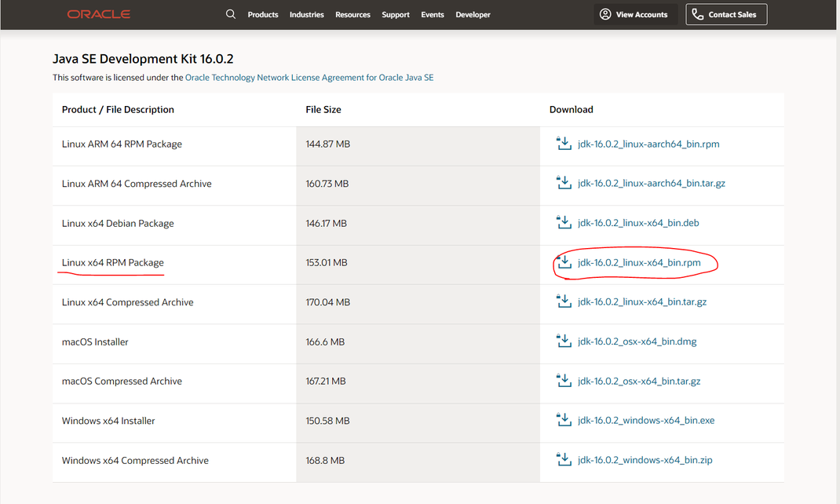
Task: Click download icon for linux-x64_bin.tar.gz
Action: [564, 301]
